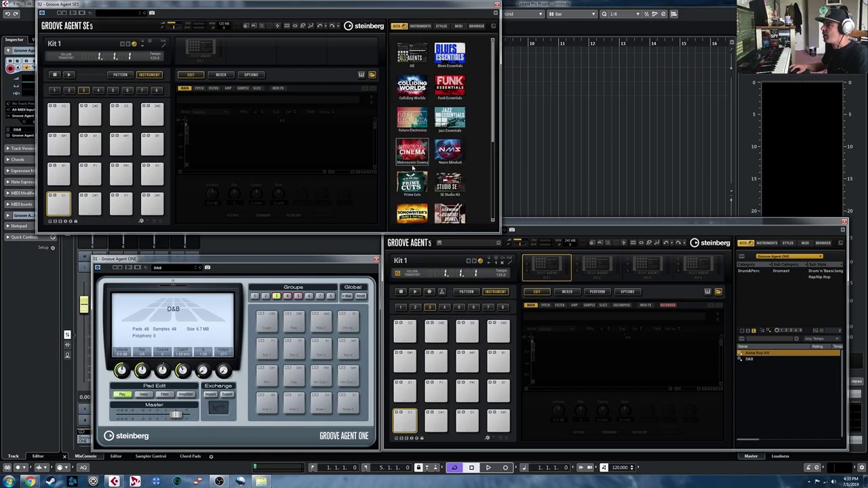Open the Perform tab in Groove Agent 5
868x488 pixels.
pos(597,291)
